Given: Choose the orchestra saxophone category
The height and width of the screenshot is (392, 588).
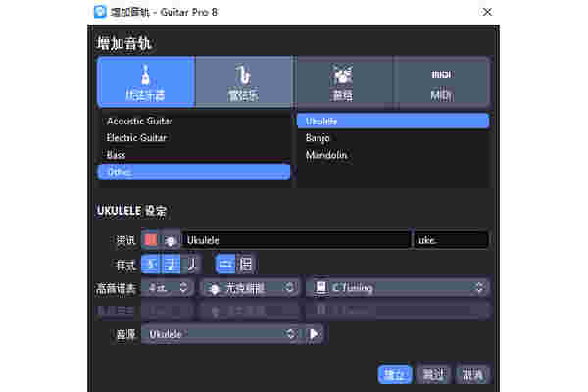Looking at the screenshot, I should [x=244, y=81].
